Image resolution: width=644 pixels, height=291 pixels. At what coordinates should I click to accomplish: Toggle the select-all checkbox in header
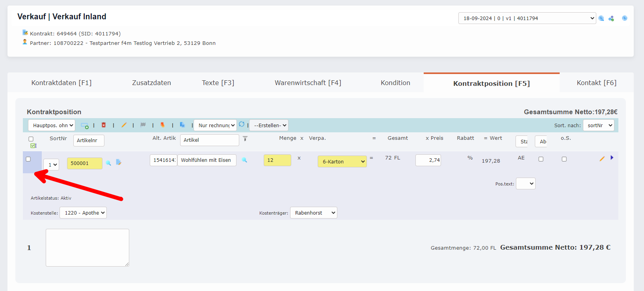(31, 139)
